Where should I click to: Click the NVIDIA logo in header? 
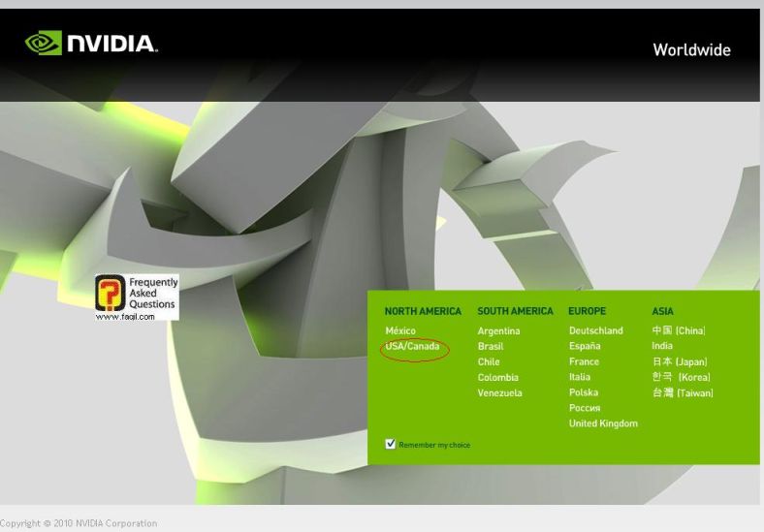(x=90, y=45)
